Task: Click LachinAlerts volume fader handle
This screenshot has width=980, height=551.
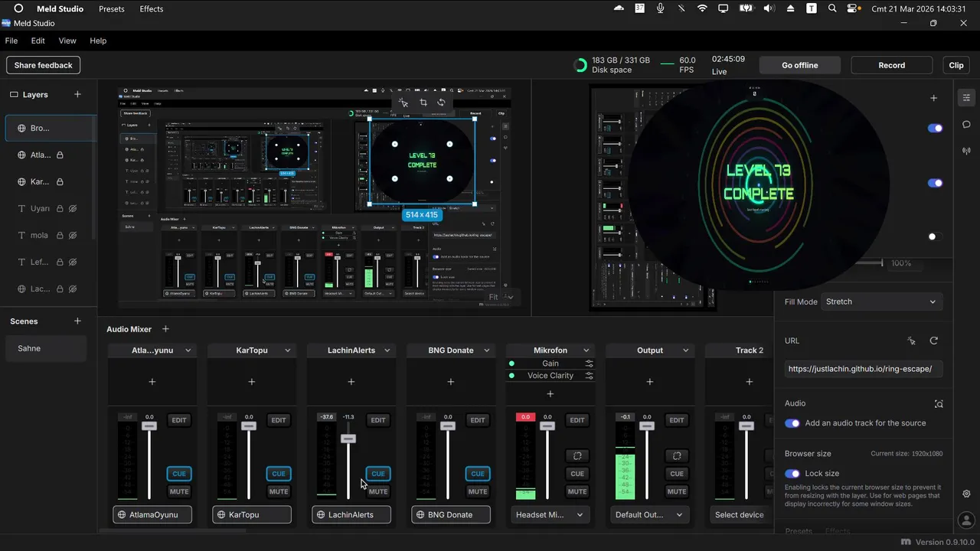Action: [x=348, y=439]
